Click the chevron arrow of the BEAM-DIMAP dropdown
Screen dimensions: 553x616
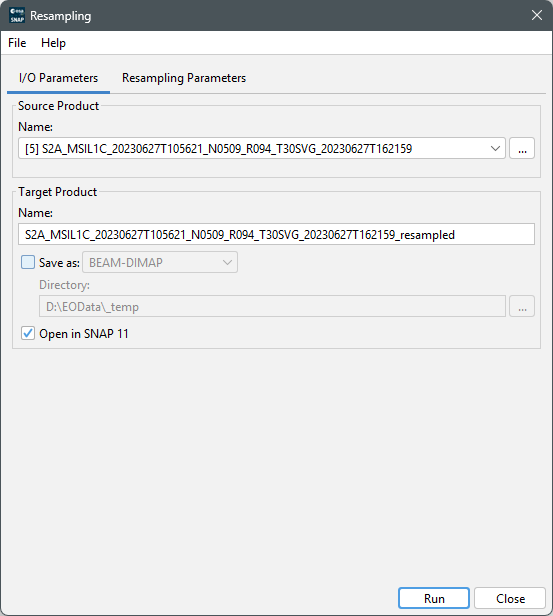point(227,262)
